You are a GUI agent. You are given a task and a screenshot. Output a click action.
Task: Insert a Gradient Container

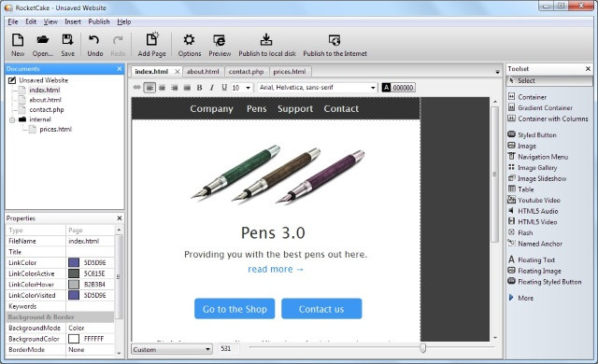540,107
